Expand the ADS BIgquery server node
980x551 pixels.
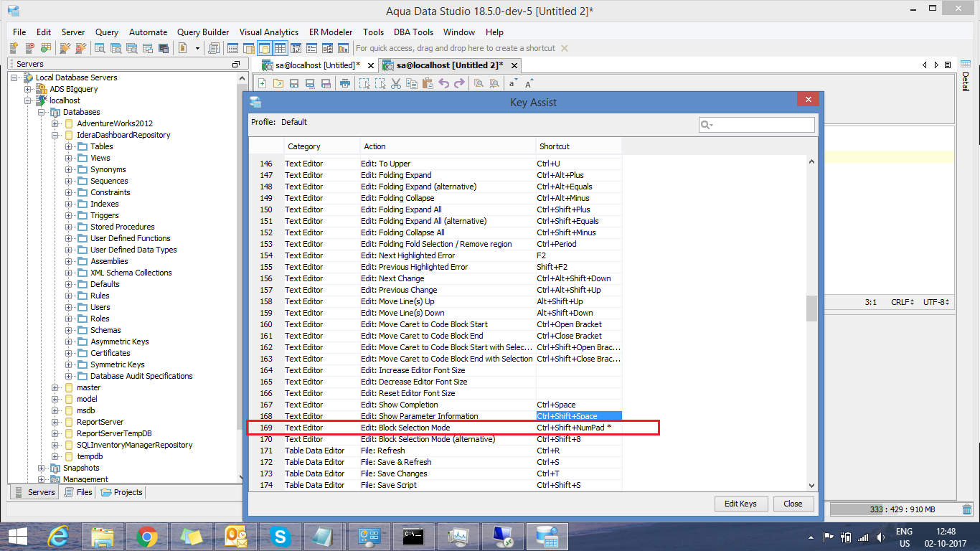click(28, 89)
